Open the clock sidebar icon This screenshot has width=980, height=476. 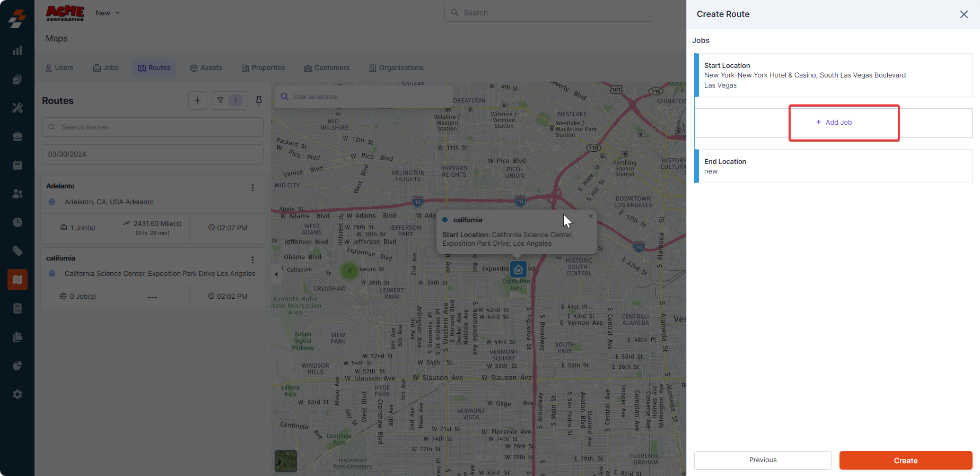point(17,222)
